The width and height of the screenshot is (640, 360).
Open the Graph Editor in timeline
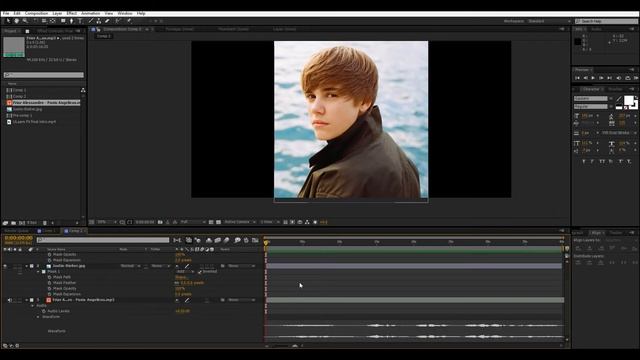coord(255,240)
